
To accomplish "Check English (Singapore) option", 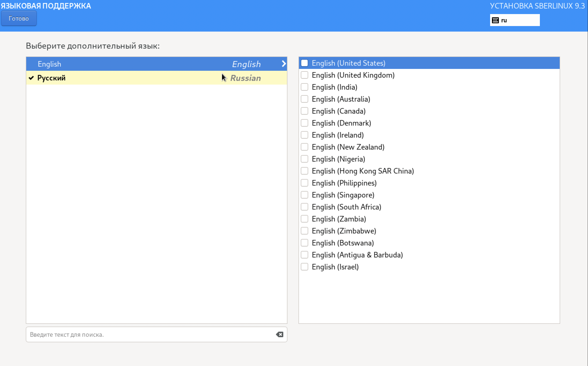I will coord(304,195).
